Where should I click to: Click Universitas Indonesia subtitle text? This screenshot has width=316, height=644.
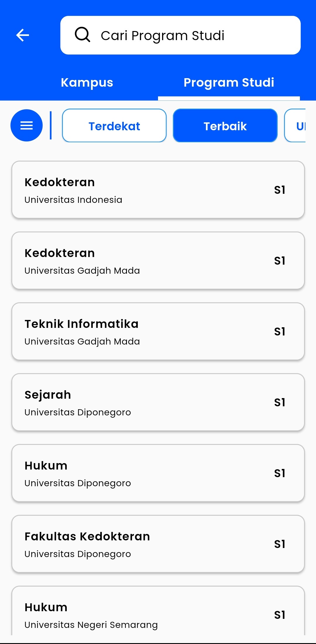tap(73, 200)
